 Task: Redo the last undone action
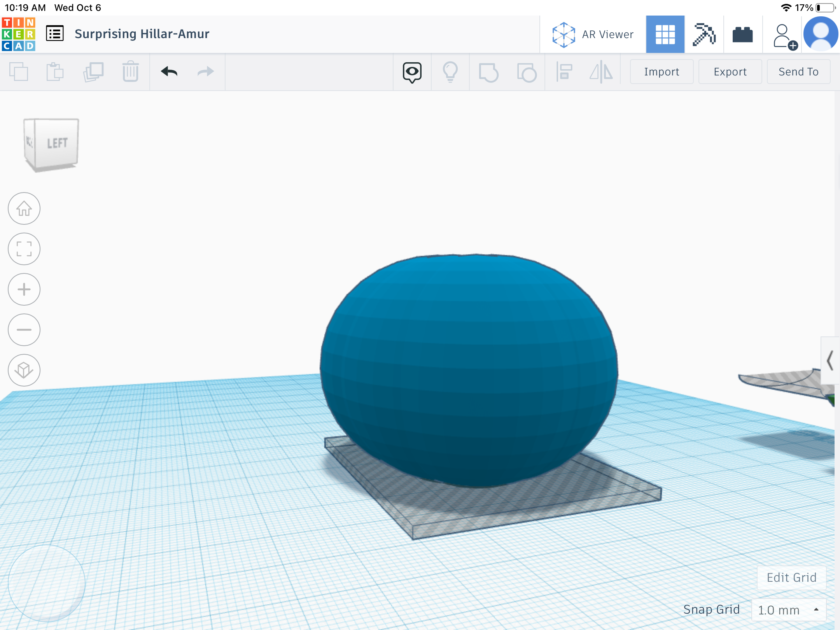[x=206, y=72]
